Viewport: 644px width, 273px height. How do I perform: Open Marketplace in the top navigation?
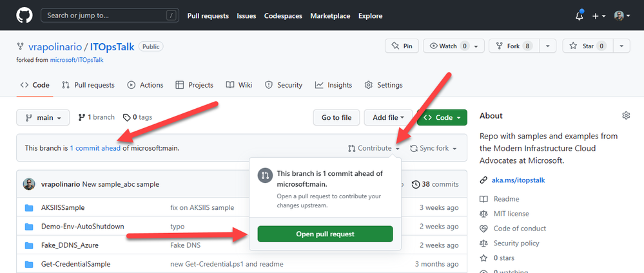click(330, 16)
